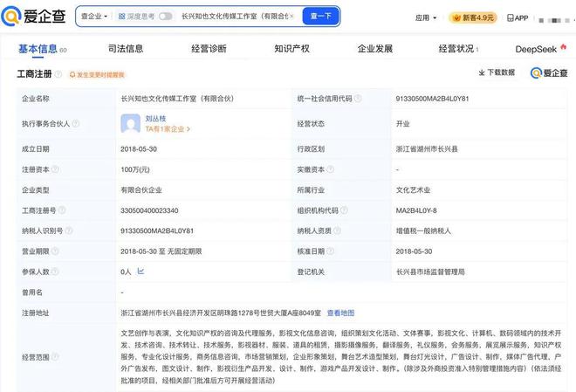Click the 爱企查 logo at top left
The image size is (576, 392).
pyautogui.click(x=33, y=17)
